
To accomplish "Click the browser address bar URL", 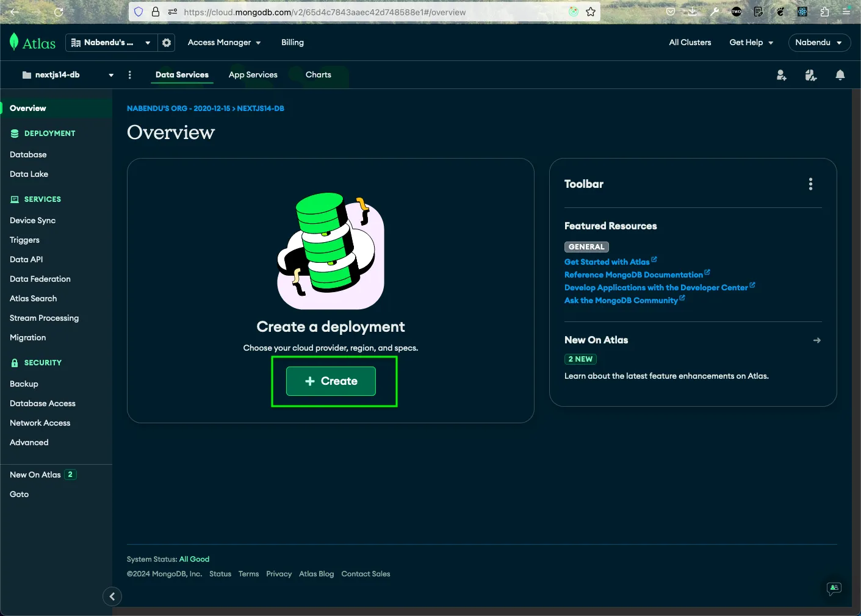I will coord(325,12).
